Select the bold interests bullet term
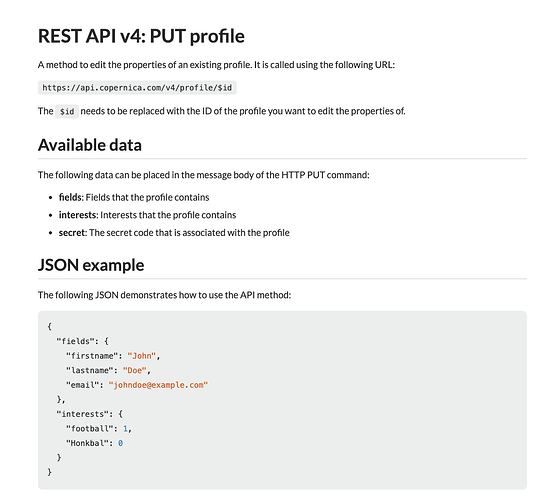Screen dimensions: 541x500 click(x=77, y=215)
